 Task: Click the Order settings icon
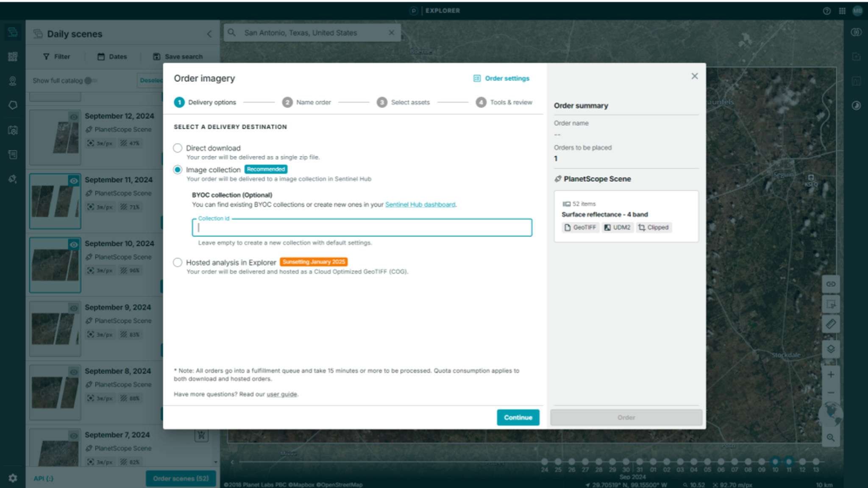point(477,78)
